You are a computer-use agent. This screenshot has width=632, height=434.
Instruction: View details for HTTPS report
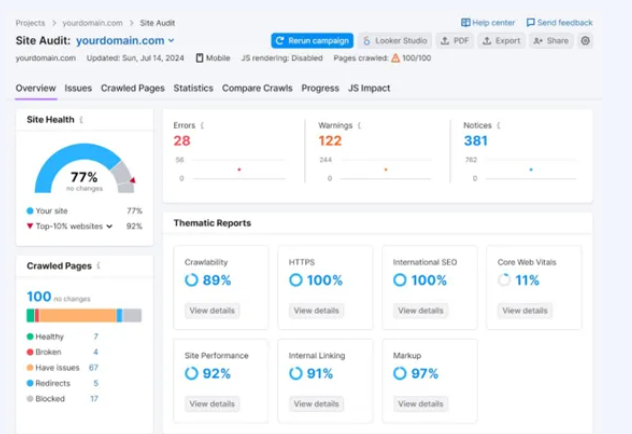pyautogui.click(x=316, y=311)
